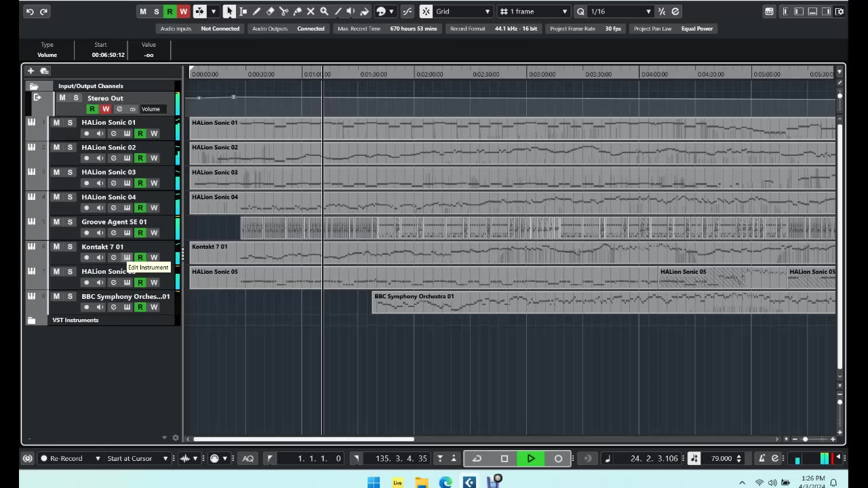Select the Zoom magnifier tool
Image resolution: width=868 pixels, height=488 pixels.
[324, 12]
